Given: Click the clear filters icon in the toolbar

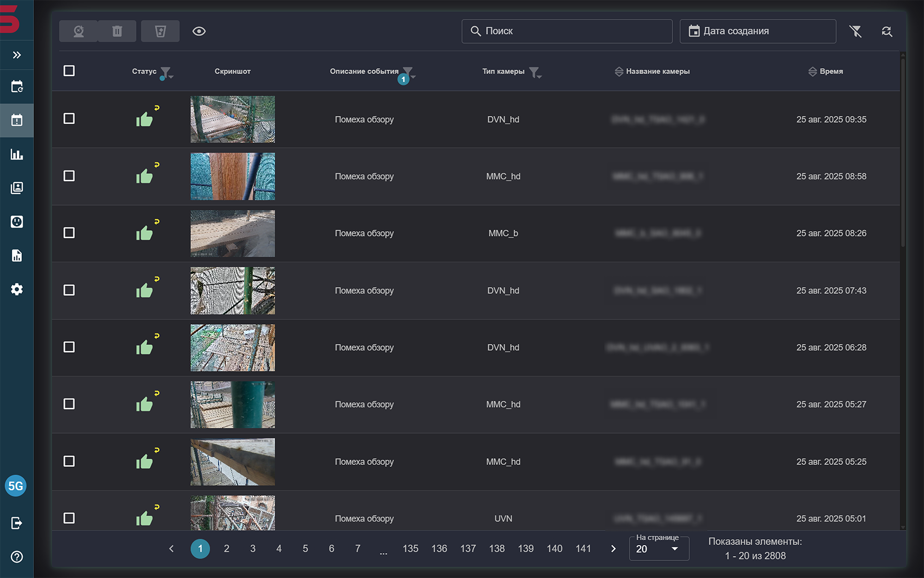Looking at the screenshot, I should 855,31.
